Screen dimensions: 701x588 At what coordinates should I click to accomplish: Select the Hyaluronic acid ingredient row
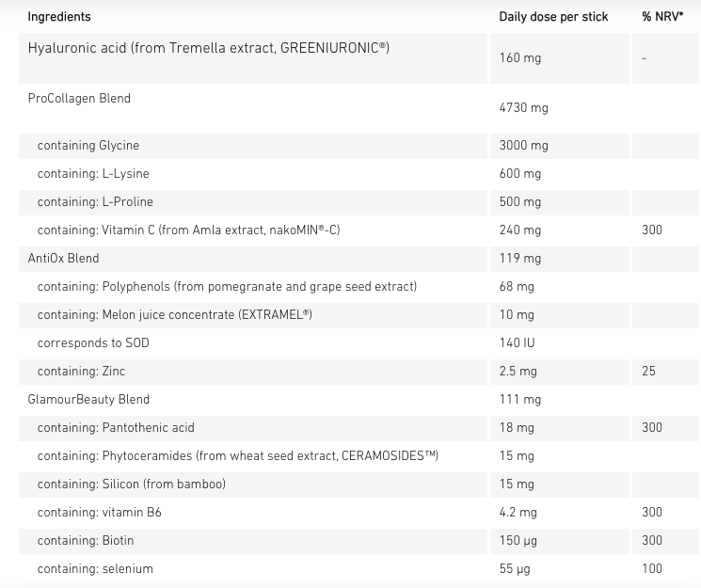[x=208, y=48]
